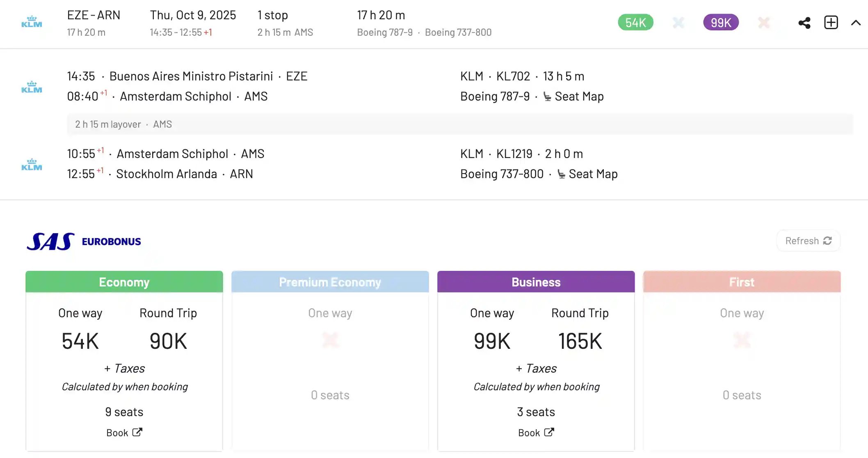Click 'Stockholm Arlanda' arrival airport
Image resolution: width=868 pixels, height=458 pixels.
[167, 174]
